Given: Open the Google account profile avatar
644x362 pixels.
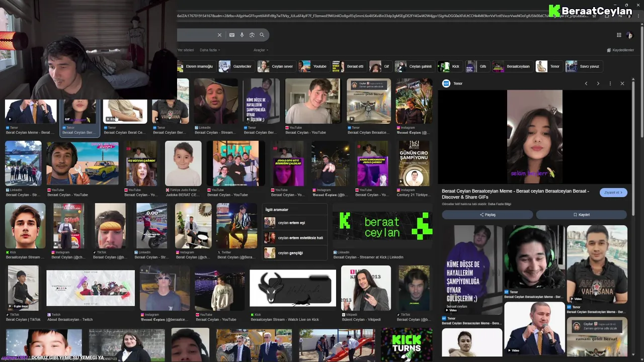Looking at the screenshot, I should (629, 35).
